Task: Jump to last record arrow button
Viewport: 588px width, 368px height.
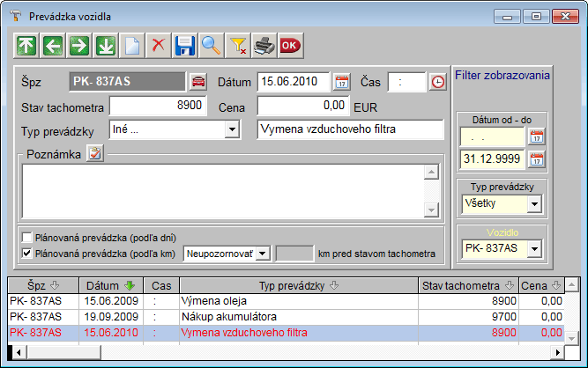Action: click(x=106, y=46)
